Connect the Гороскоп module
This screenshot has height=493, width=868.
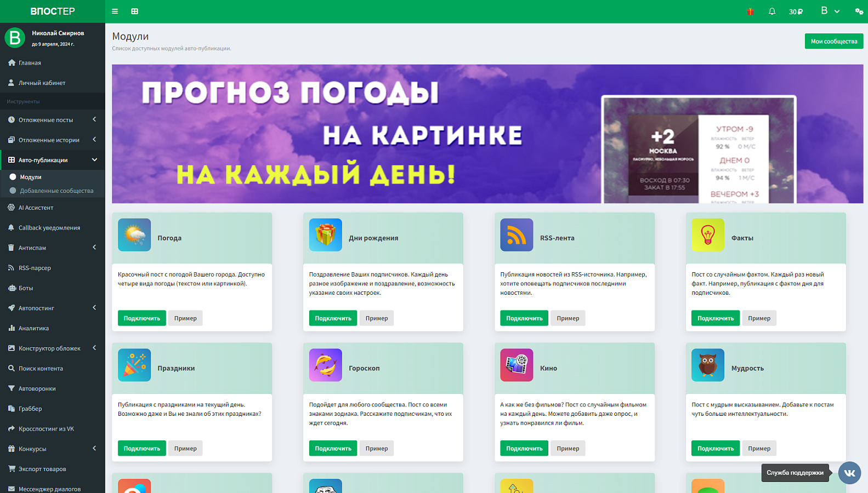[333, 449]
